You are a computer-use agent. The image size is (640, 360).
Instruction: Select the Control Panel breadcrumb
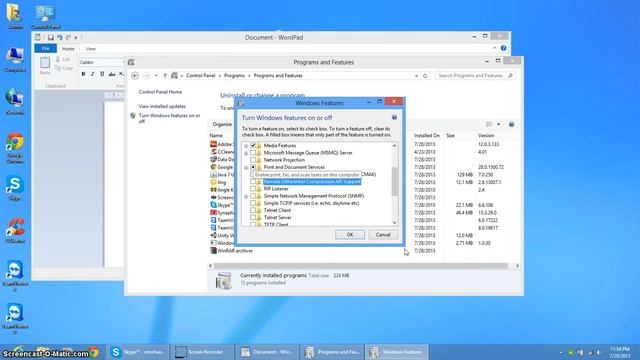[x=200, y=76]
